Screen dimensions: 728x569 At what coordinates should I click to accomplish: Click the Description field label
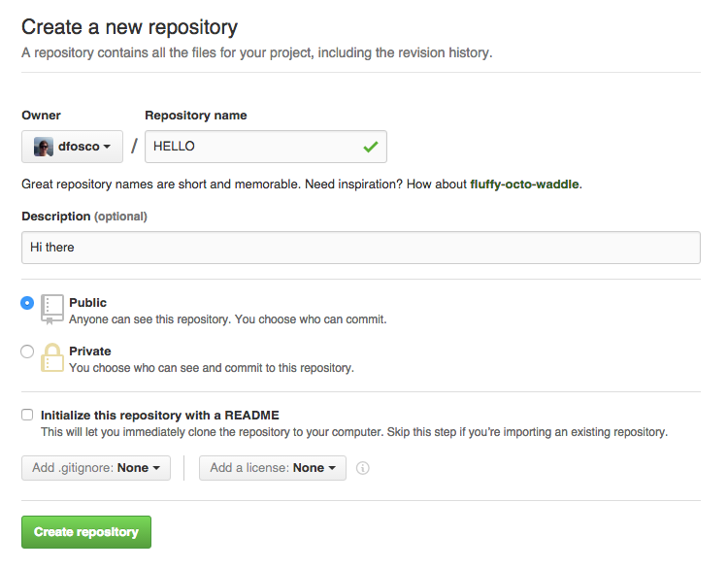tap(56, 216)
